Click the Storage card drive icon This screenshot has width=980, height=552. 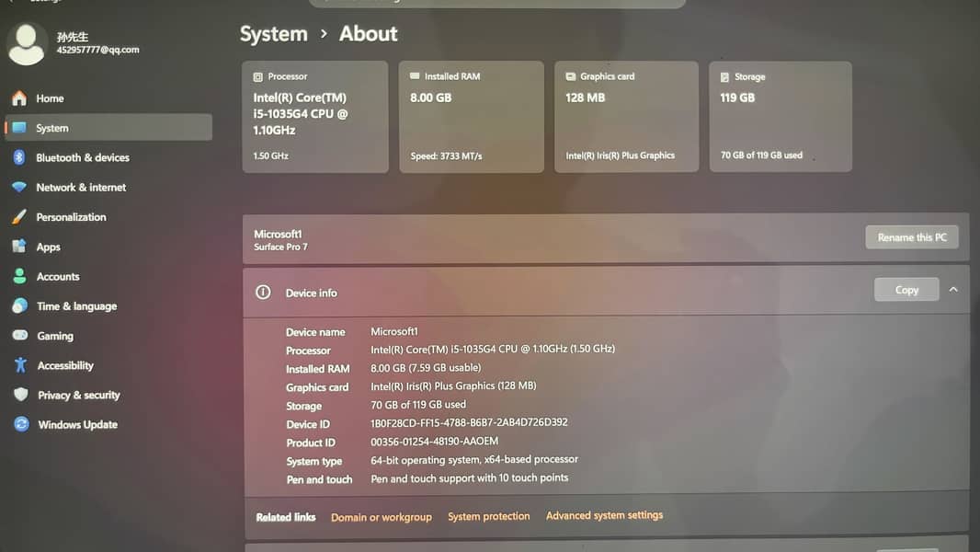pos(724,77)
